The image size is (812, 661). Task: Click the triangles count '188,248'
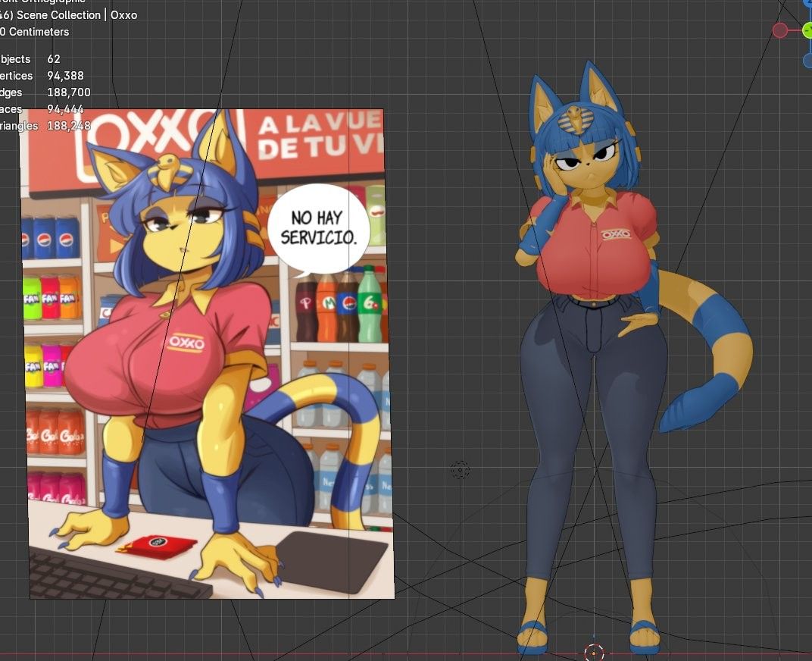(68, 126)
